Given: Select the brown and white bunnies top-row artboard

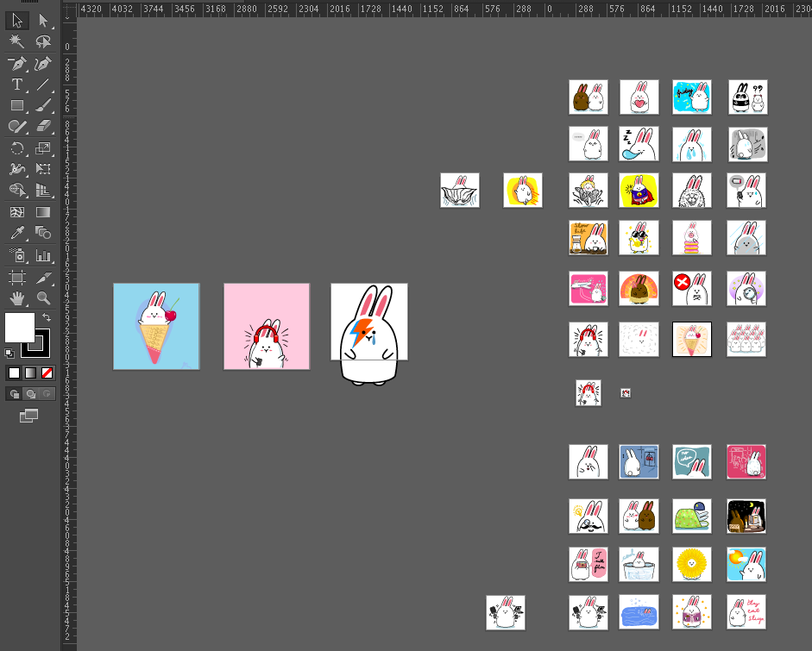Looking at the screenshot, I should [x=589, y=97].
